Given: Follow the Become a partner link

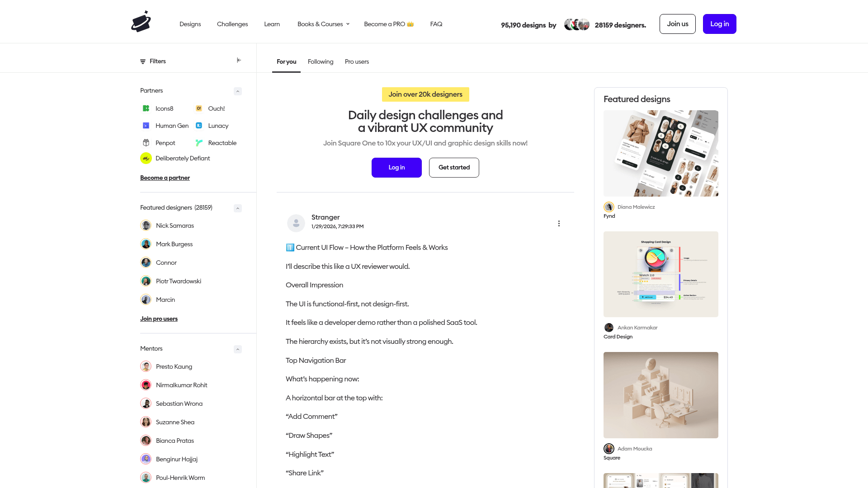Looking at the screenshot, I should (165, 178).
